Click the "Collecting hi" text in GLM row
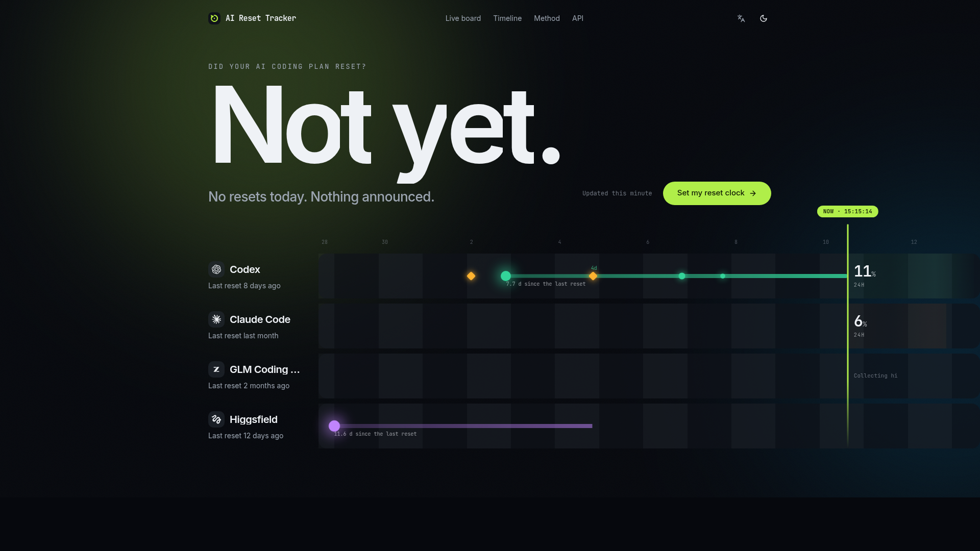Viewport: 980px width, 551px height. click(x=875, y=376)
